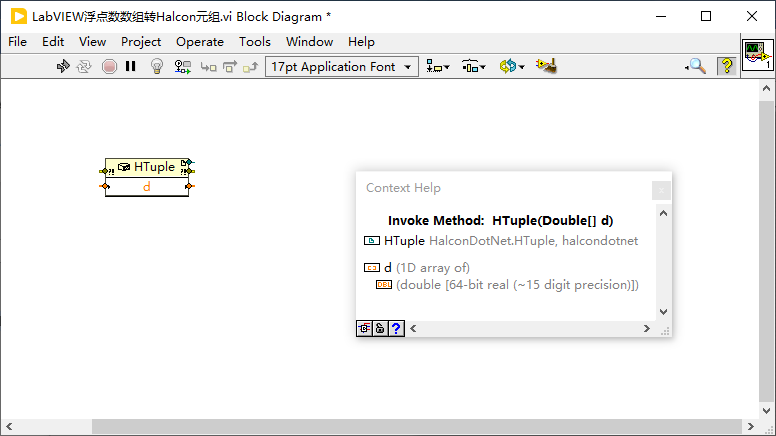776x436 pixels.
Task: Click the HTuple invoke node header
Action: [x=147, y=167]
